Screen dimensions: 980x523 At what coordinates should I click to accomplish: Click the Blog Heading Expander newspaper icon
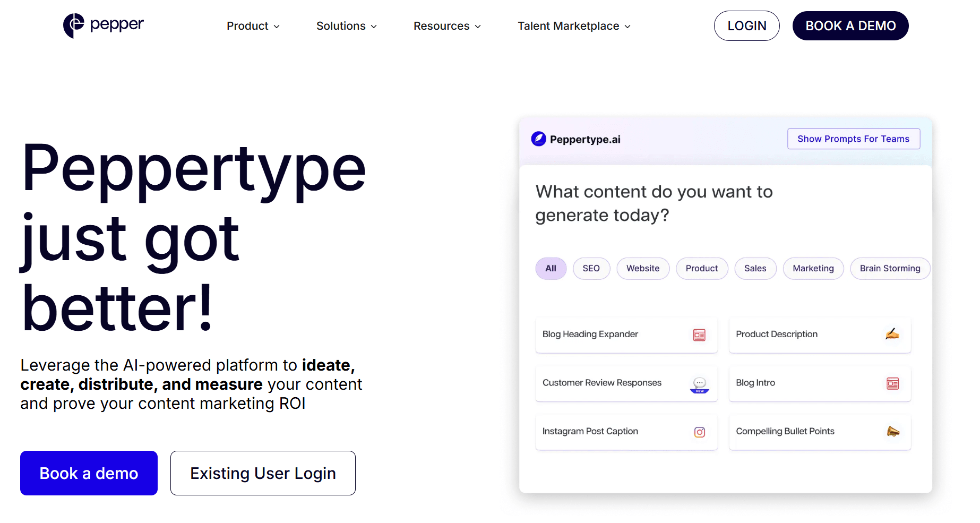coord(699,335)
